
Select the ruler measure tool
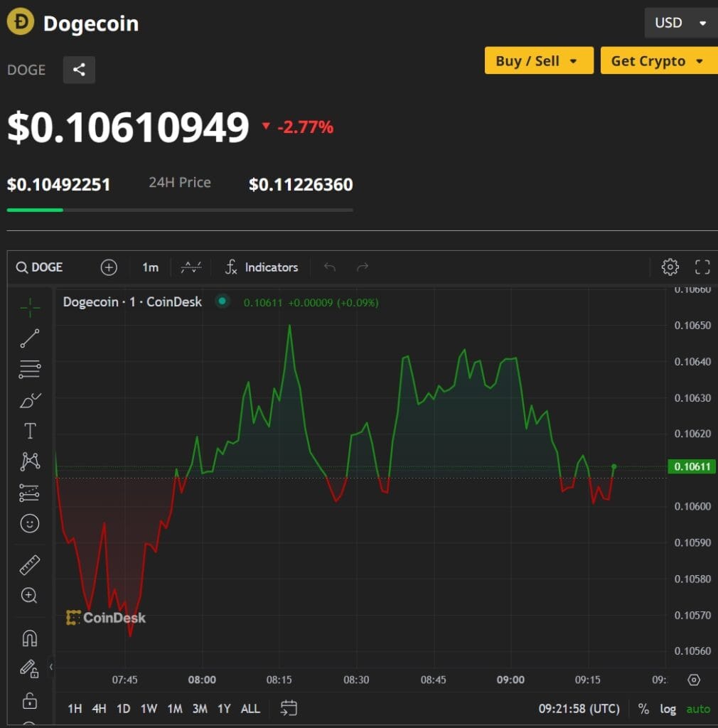pos(30,565)
